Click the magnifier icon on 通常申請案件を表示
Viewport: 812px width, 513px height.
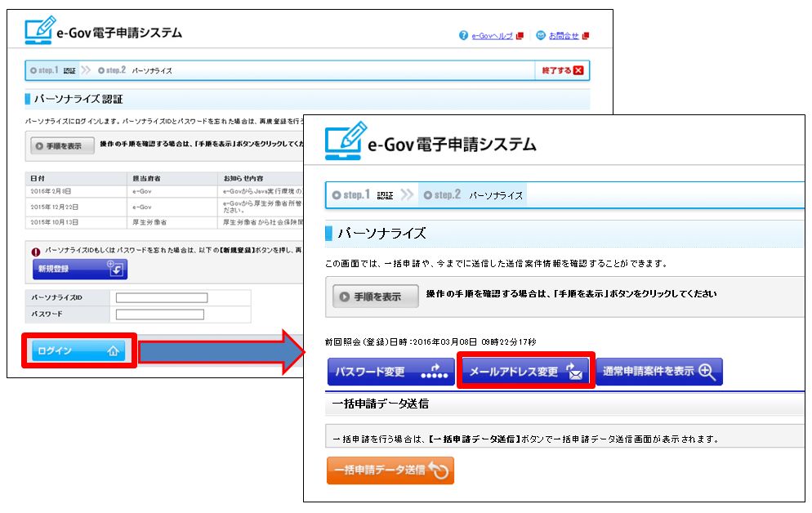[707, 371]
